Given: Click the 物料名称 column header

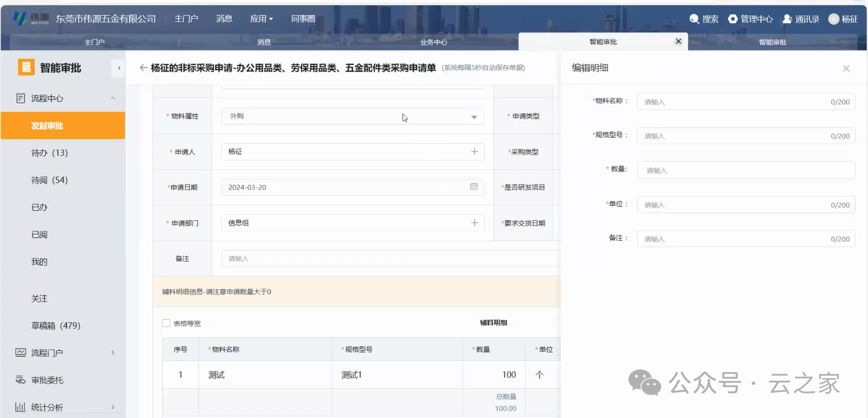Looking at the screenshot, I should coord(265,349).
